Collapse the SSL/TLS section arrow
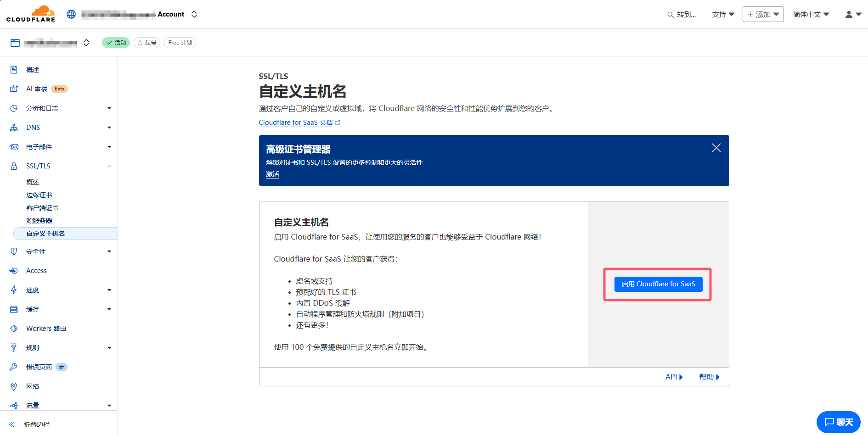This screenshot has width=868, height=435. (109, 166)
